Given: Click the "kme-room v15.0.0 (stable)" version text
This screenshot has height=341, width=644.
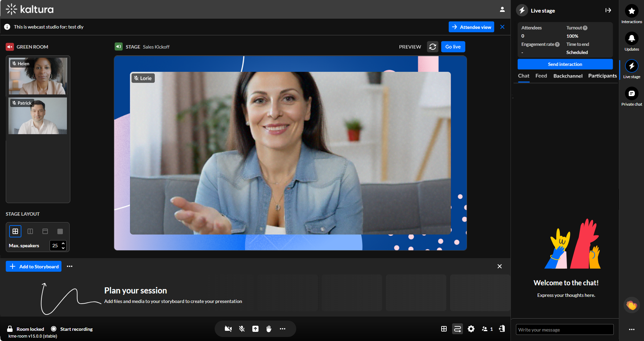Looking at the screenshot, I should (x=33, y=336).
